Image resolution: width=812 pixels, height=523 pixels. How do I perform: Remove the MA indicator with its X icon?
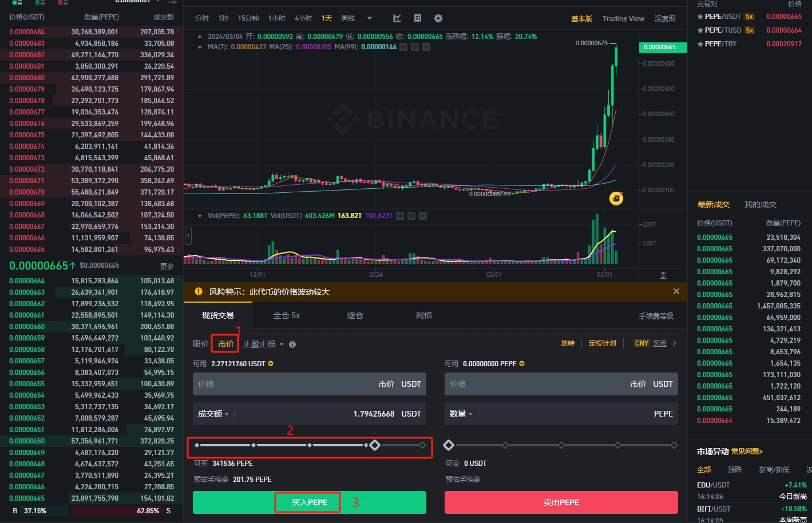(426, 47)
